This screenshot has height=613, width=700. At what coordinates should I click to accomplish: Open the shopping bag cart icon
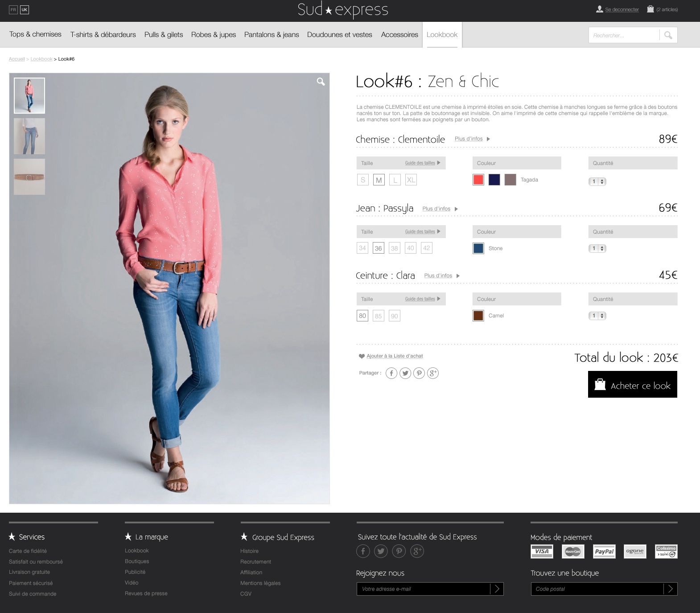651,9
